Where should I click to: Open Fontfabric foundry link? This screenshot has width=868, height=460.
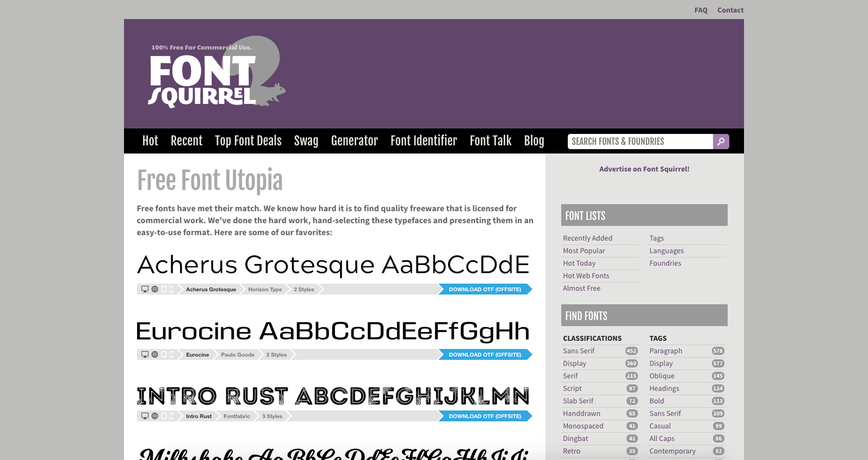[237, 416]
